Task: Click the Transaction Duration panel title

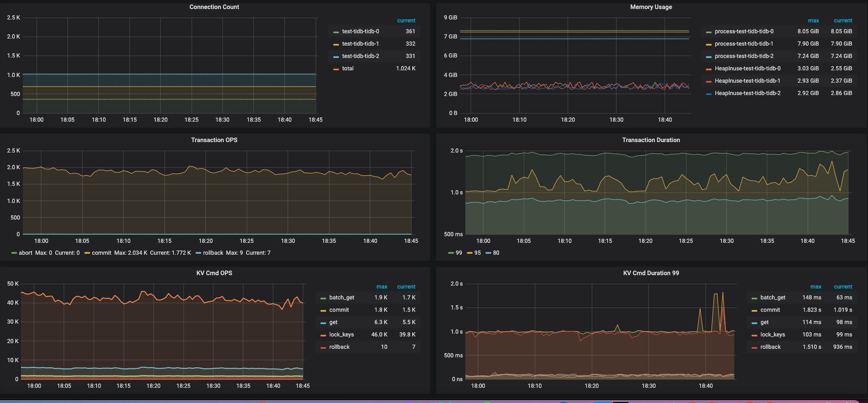Action: coord(651,140)
